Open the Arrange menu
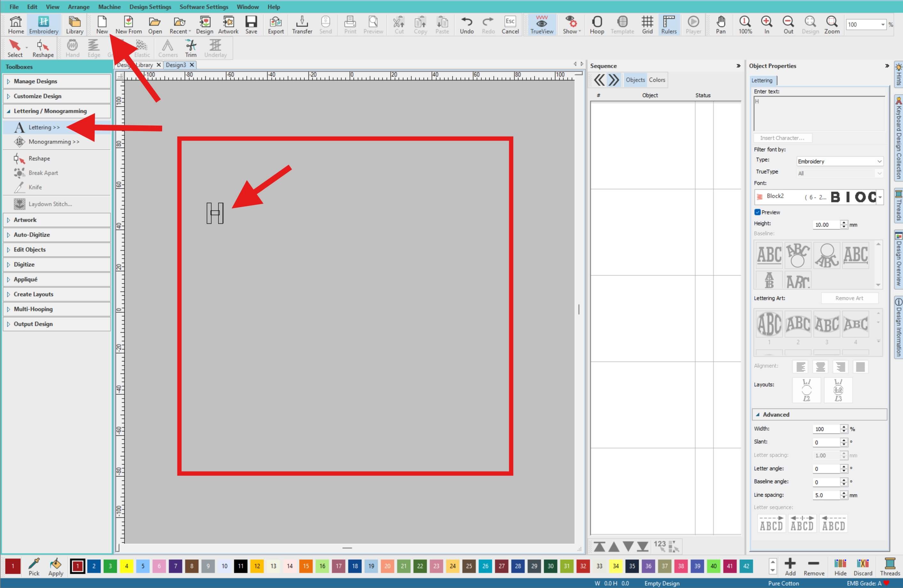Image resolution: width=903 pixels, height=588 pixels. (79, 7)
